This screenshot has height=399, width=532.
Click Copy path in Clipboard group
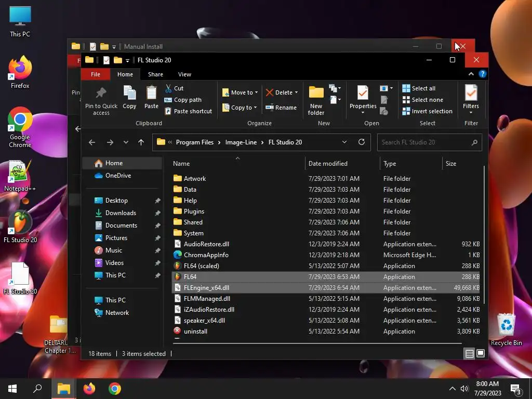coord(183,100)
